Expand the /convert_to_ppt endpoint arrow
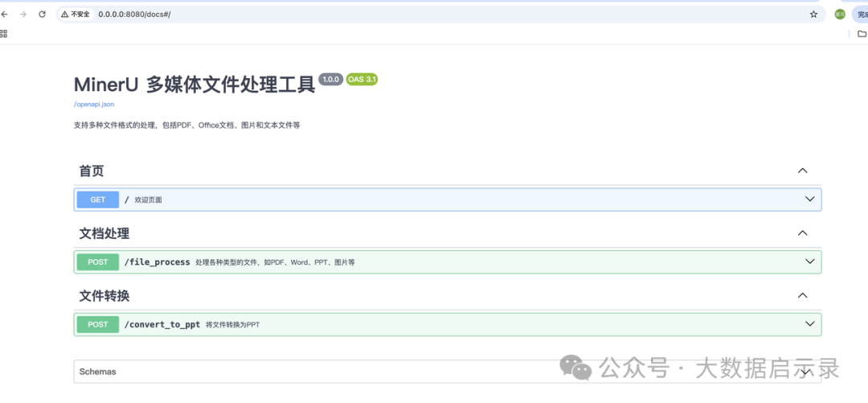This screenshot has height=403, width=868. [x=810, y=323]
